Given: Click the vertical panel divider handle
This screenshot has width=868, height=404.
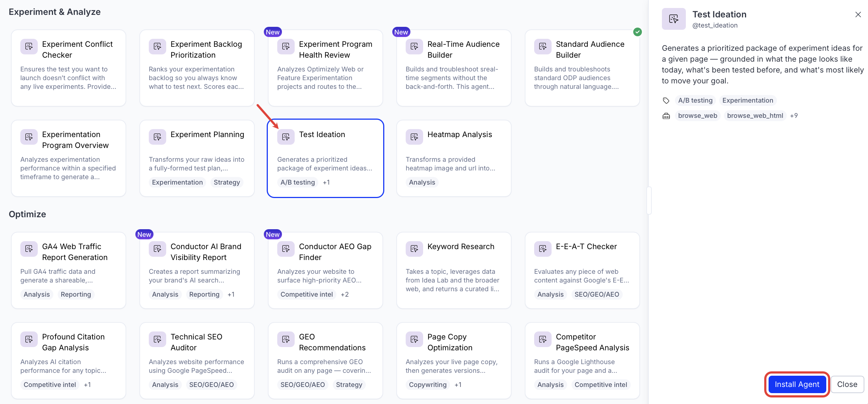Looking at the screenshot, I should click(649, 201).
